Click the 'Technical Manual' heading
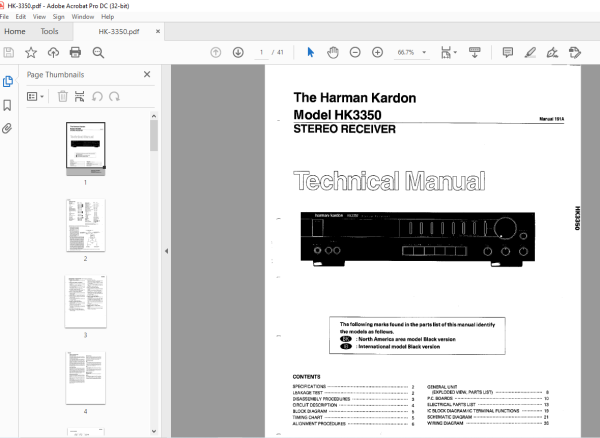 point(389,181)
